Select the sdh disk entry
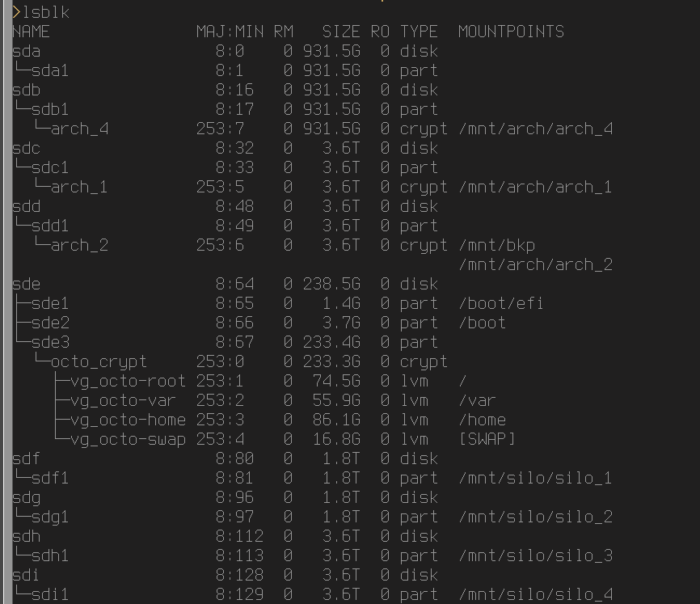This screenshot has width=700, height=604. click(x=27, y=536)
